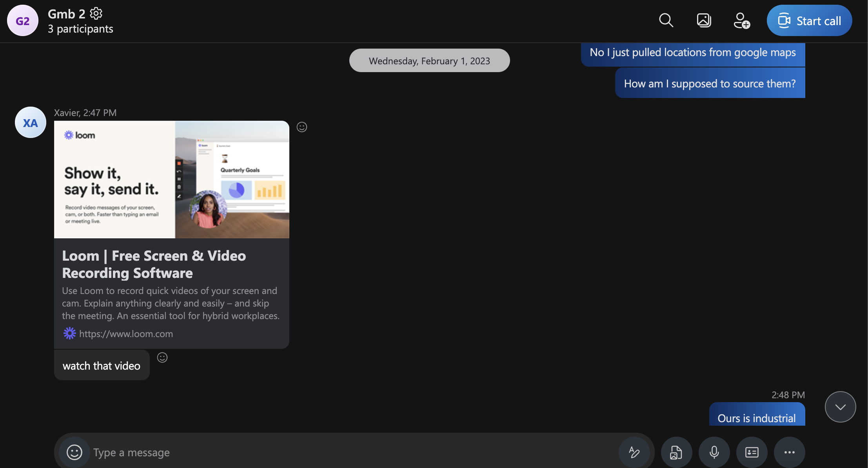868x468 pixels.
Task: Open the emoji picker in message box
Action: pyautogui.click(x=74, y=452)
